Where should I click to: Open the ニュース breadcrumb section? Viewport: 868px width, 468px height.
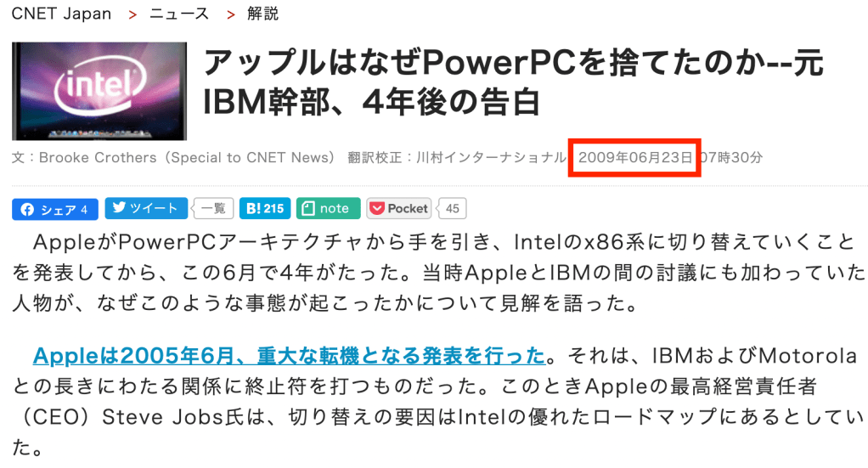pyautogui.click(x=179, y=14)
